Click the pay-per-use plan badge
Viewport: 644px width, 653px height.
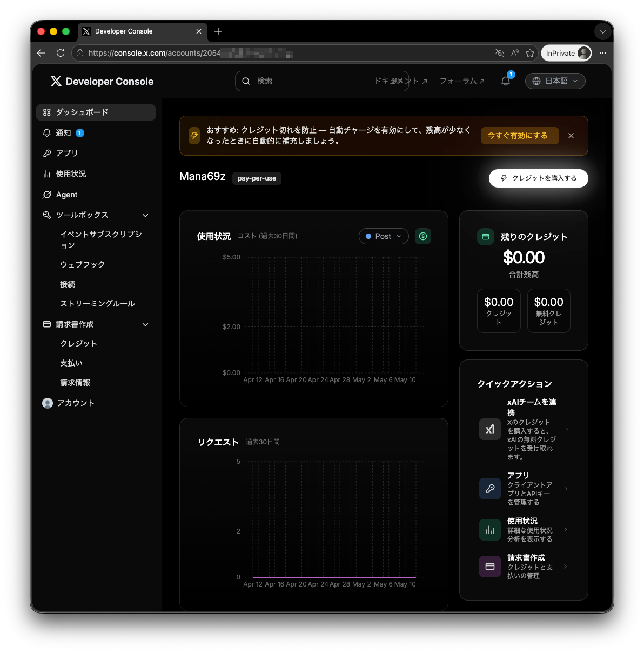(257, 178)
